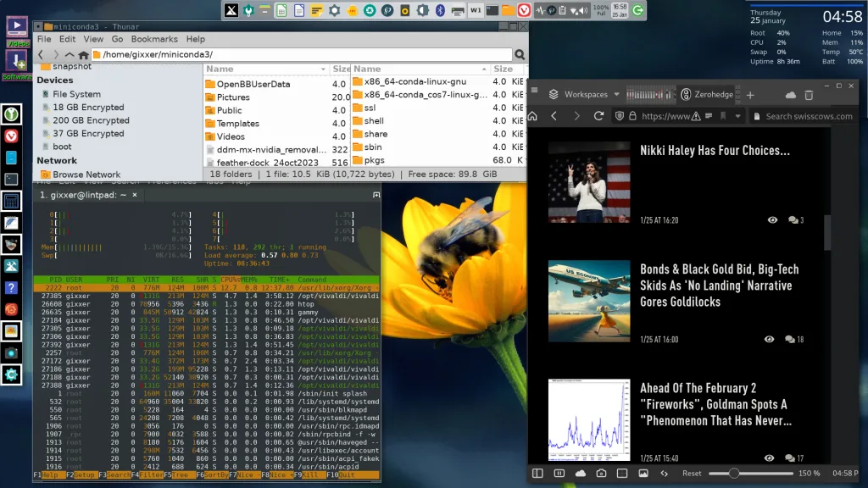Toggle image loading from the status bar
The image size is (868, 488).
coord(643,473)
